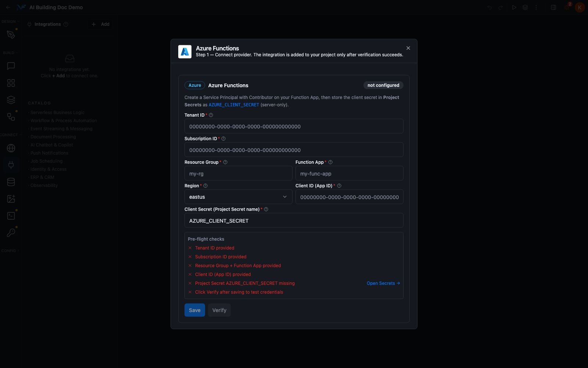Select ERP & CRM catalog item
This screenshot has height=368, width=588.
click(42, 177)
